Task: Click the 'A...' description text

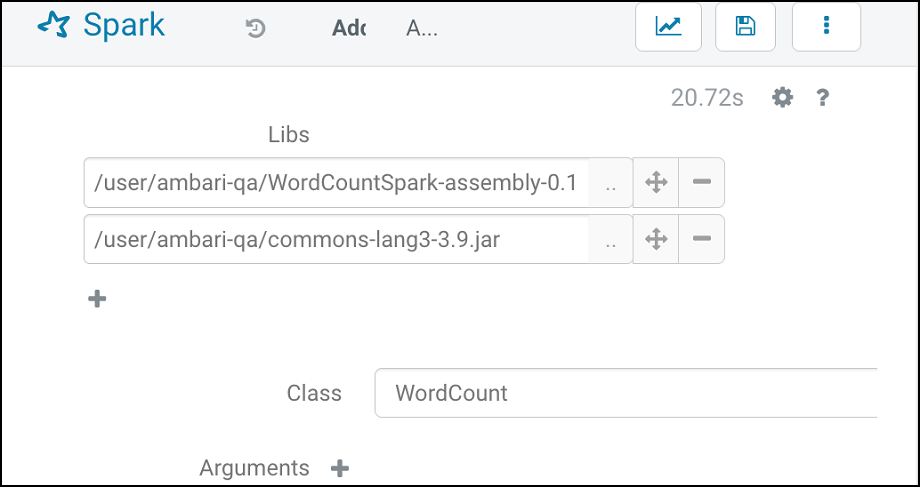Action: point(422,29)
